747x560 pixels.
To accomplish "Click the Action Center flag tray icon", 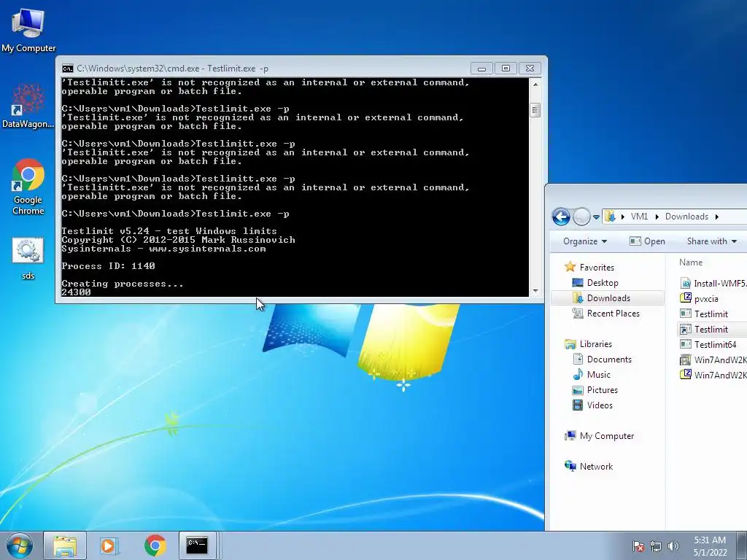I will coord(638,546).
